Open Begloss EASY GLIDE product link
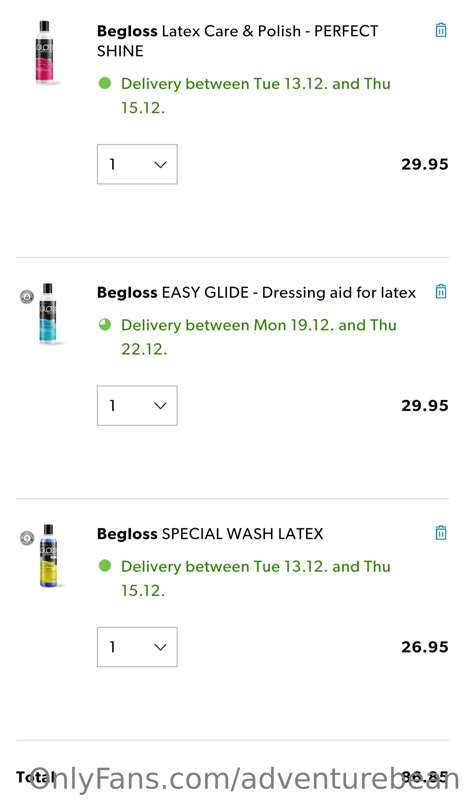 point(256,292)
